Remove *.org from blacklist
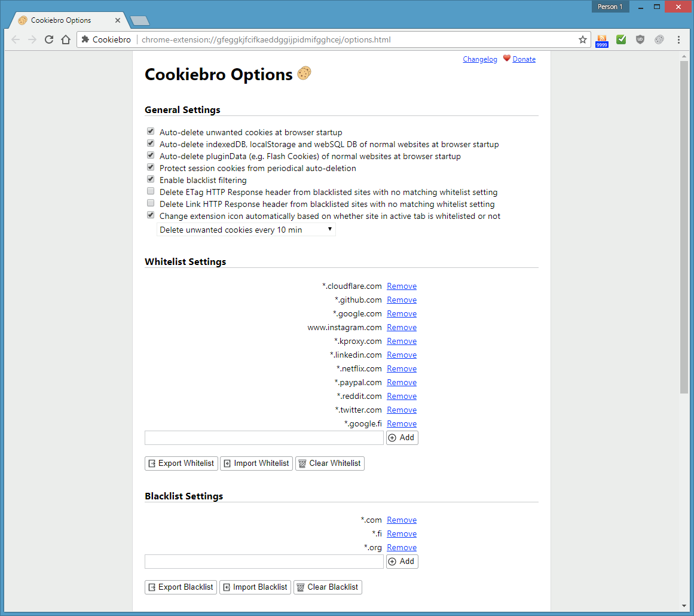 tap(402, 547)
